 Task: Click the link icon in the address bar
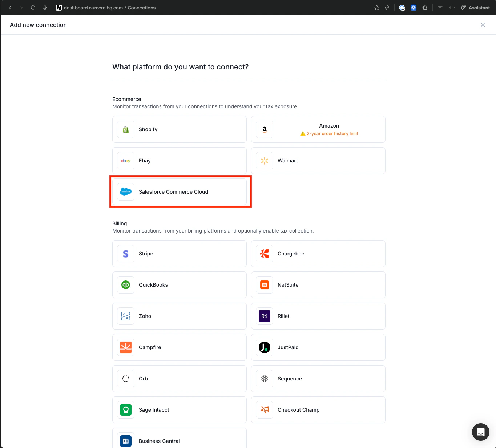pos(387,8)
